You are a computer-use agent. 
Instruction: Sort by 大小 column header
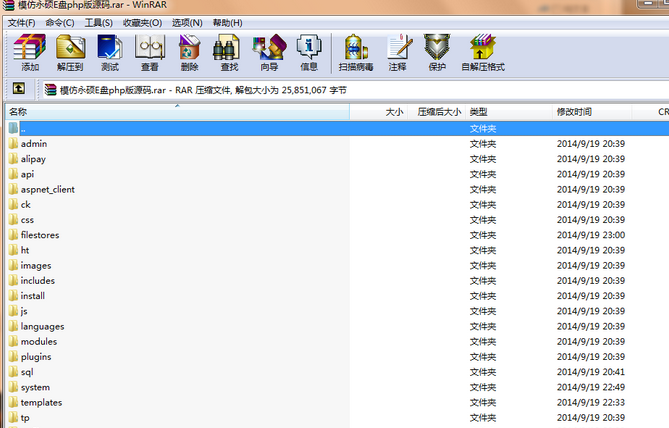pos(379,112)
